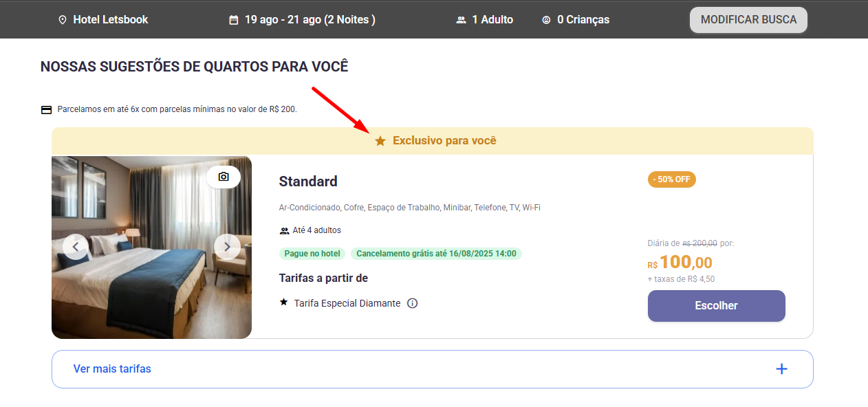
Task: Click the Modificar Busca button
Action: point(748,20)
